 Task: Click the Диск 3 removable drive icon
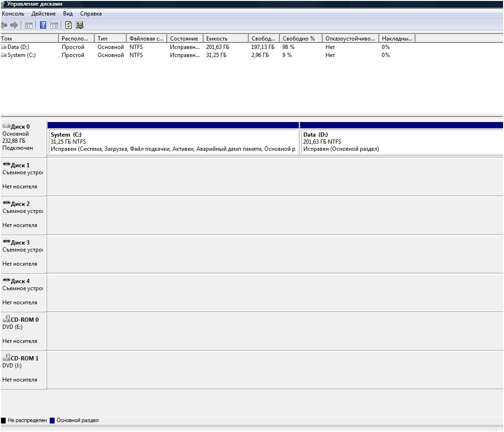pos(7,241)
